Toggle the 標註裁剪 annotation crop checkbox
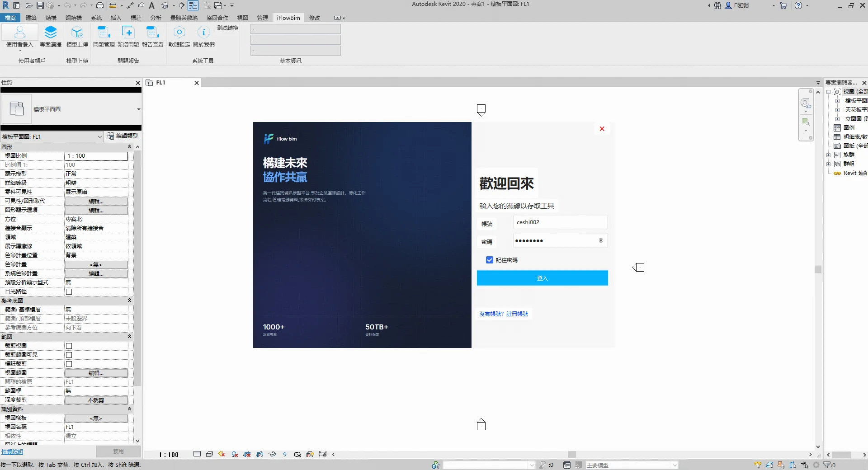 (69, 364)
